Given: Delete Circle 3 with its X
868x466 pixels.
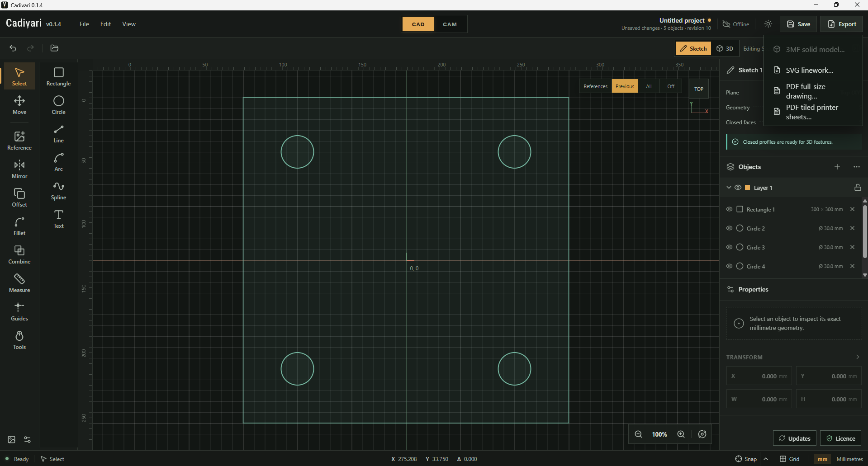Looking at the screenshot, I should pyautogui.click(x=852, y=247).
